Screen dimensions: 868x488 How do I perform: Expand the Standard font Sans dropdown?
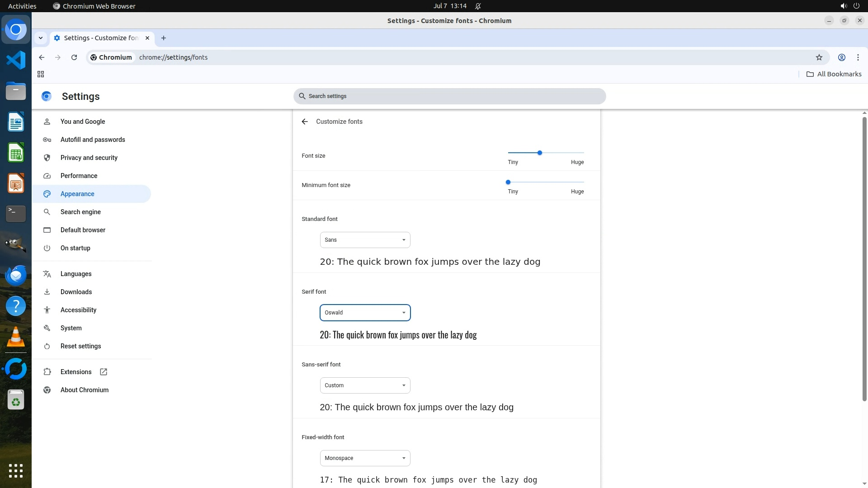[365, 240]
